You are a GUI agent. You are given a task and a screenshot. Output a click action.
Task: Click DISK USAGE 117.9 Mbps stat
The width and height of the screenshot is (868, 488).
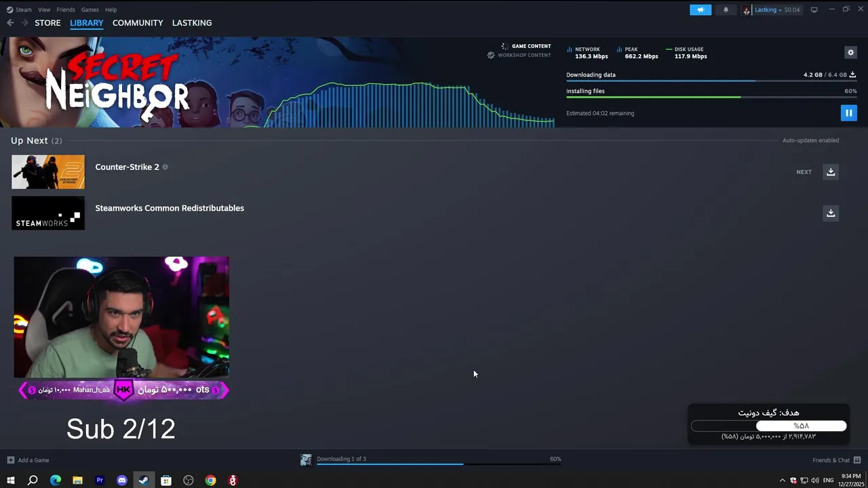coord(686,53)
